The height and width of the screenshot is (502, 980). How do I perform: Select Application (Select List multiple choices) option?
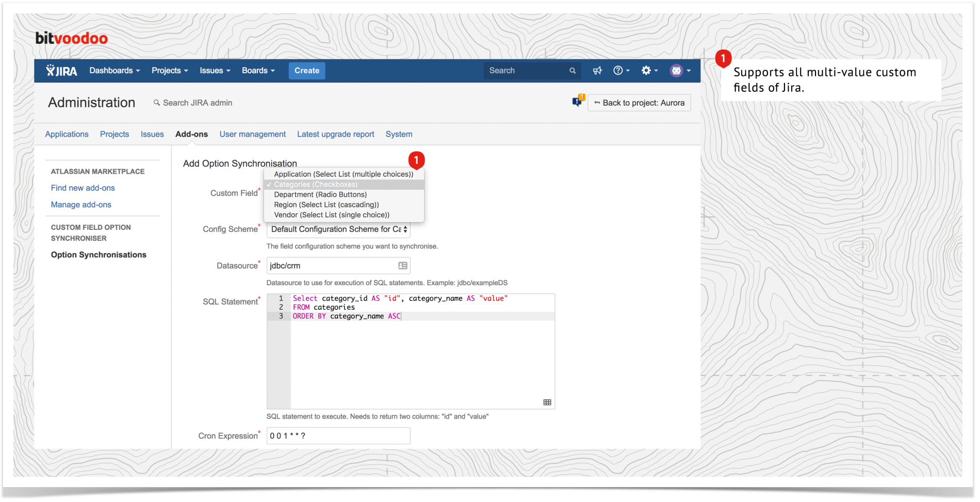344,174
